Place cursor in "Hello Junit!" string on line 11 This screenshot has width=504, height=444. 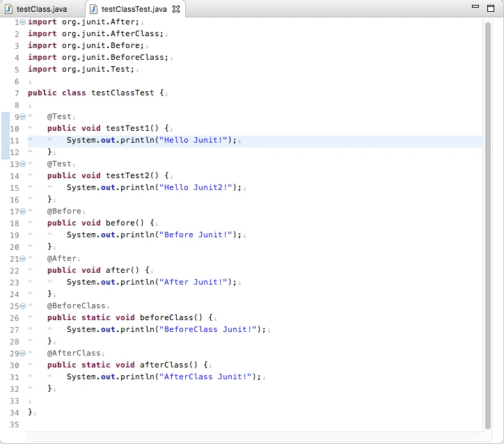click(x=194, y=140)
